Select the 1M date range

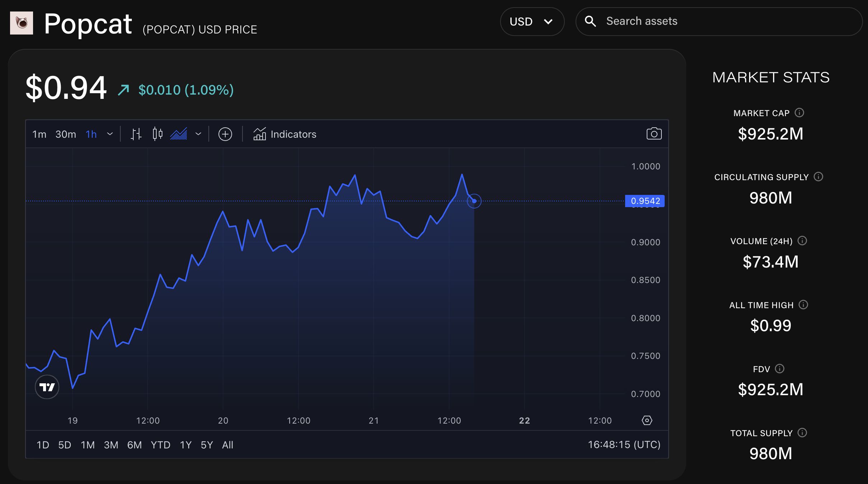88,445
